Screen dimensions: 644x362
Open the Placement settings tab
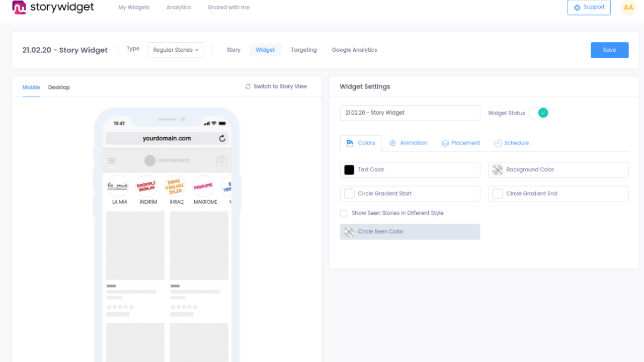tap(461, 143)
